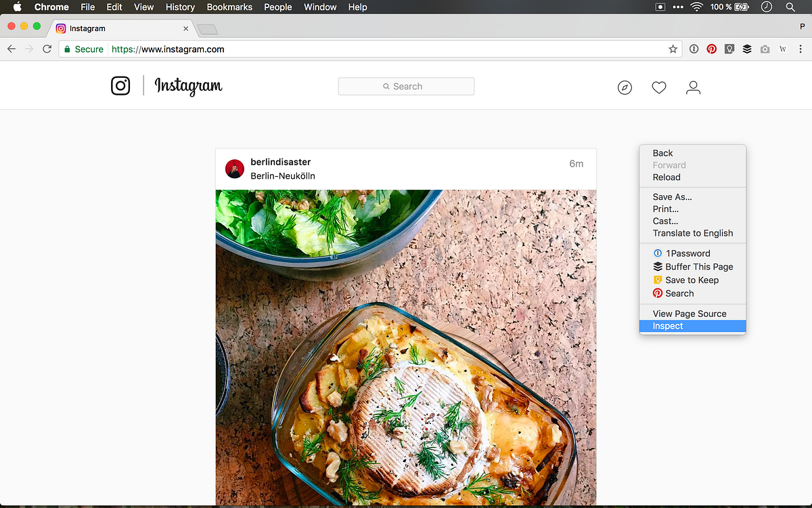Choose Save As… in context menu
This screenshot has width=812, height=508.
(x=692, y=197)
